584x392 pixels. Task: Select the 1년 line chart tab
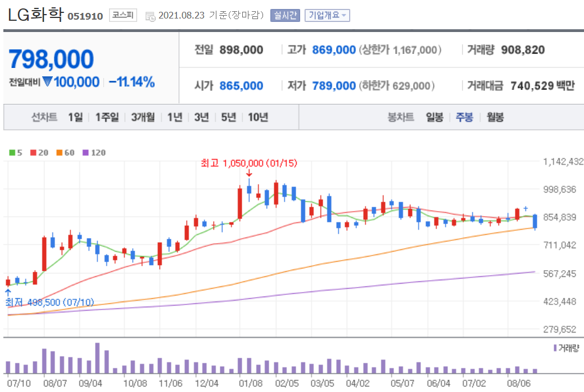point(175,117)
